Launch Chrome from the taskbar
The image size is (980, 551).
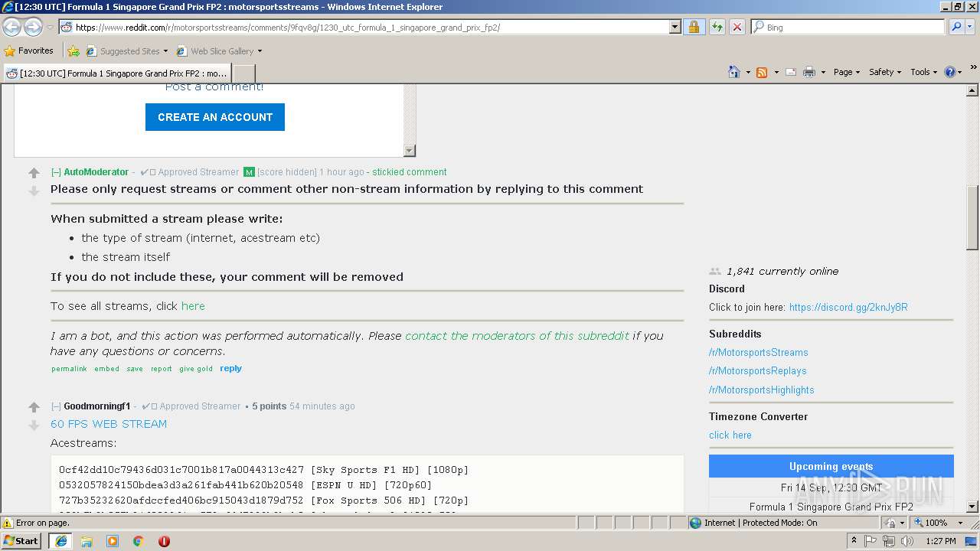139,541
